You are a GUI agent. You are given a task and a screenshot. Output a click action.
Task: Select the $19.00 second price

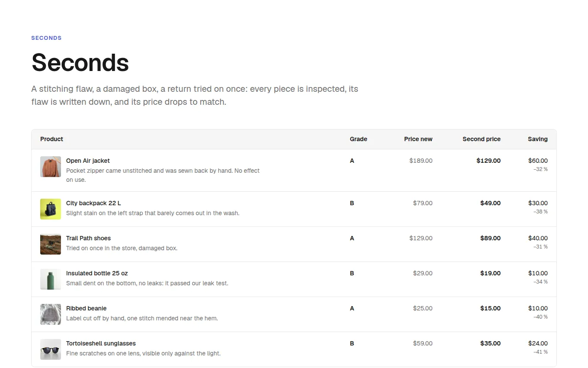490,273
